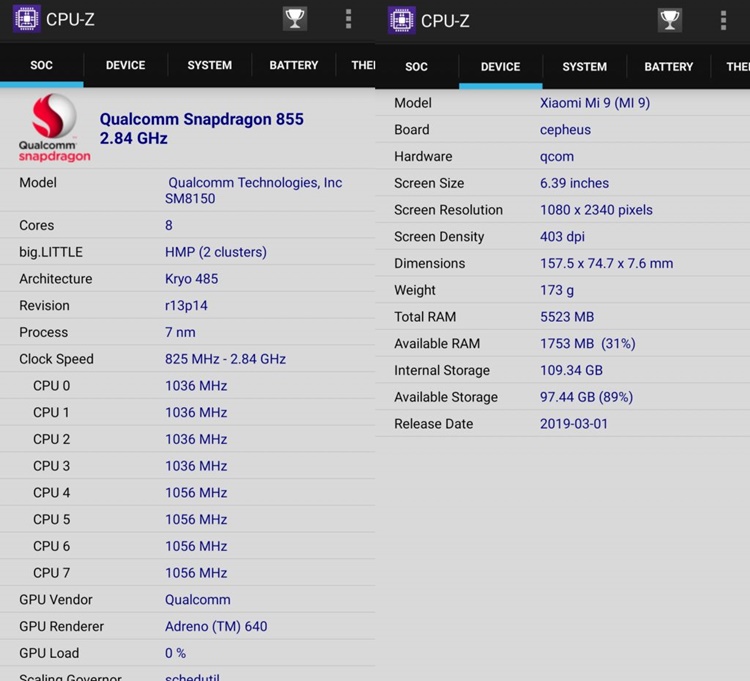The height and width of the screenshot is (681, 750).
Task: Switch to SYSTEM tab in right screen
Action: click(x=585, y=66)
